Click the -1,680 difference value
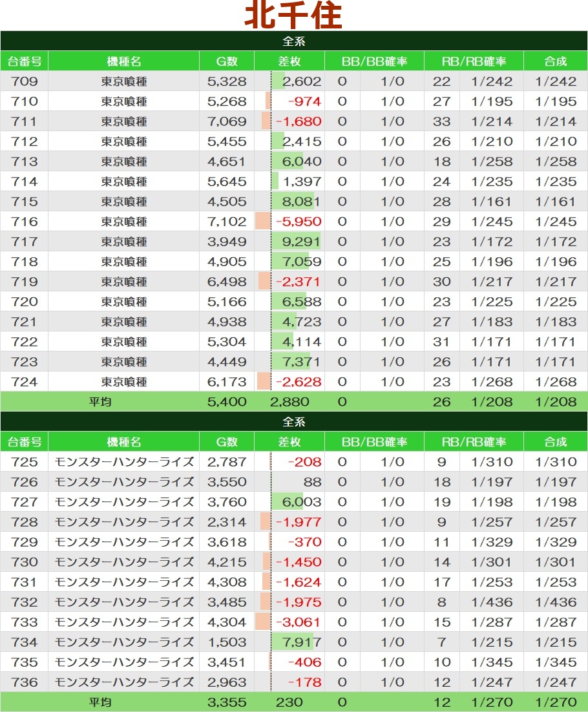The image size is (588, 712). (x=299, y=121)
